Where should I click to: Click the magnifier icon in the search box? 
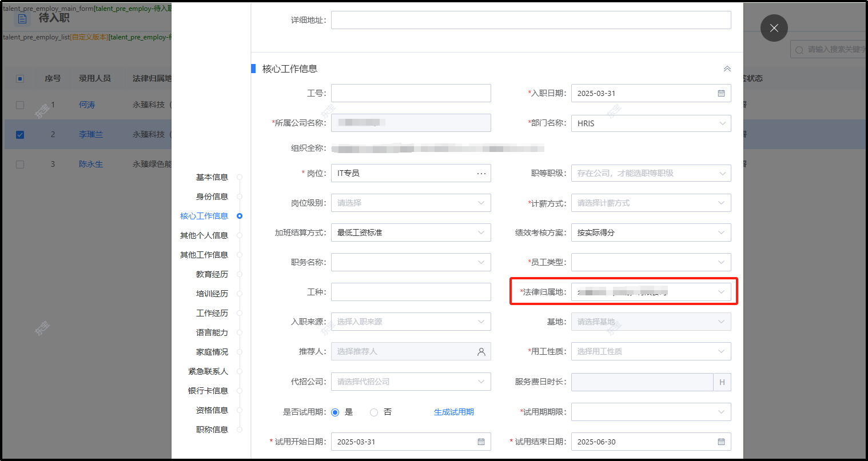click(x=801, y=49)
